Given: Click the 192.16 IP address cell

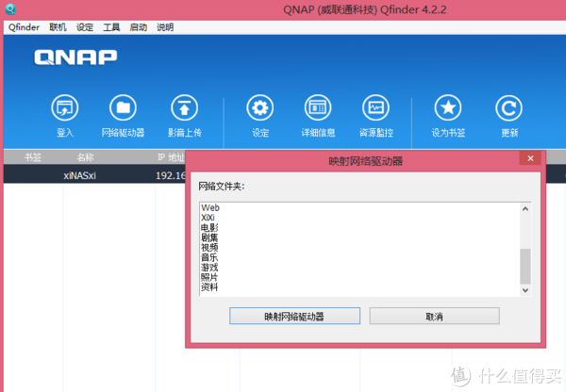Looking at the screenshot, I should (171, 175).
